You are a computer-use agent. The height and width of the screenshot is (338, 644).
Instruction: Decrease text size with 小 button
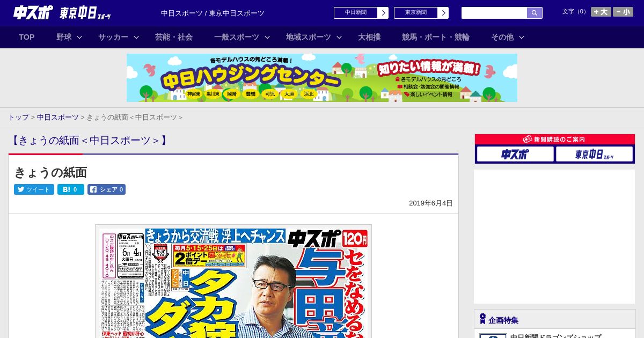click(623, 12)
